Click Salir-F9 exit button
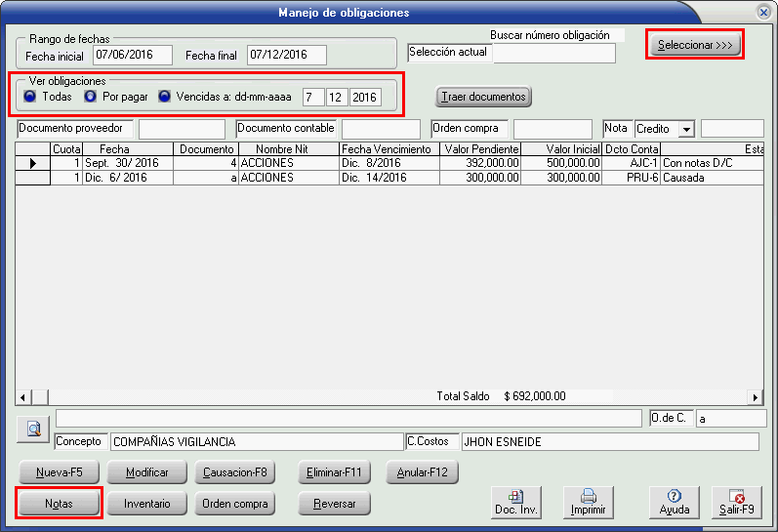 click(x=736, y=502)
